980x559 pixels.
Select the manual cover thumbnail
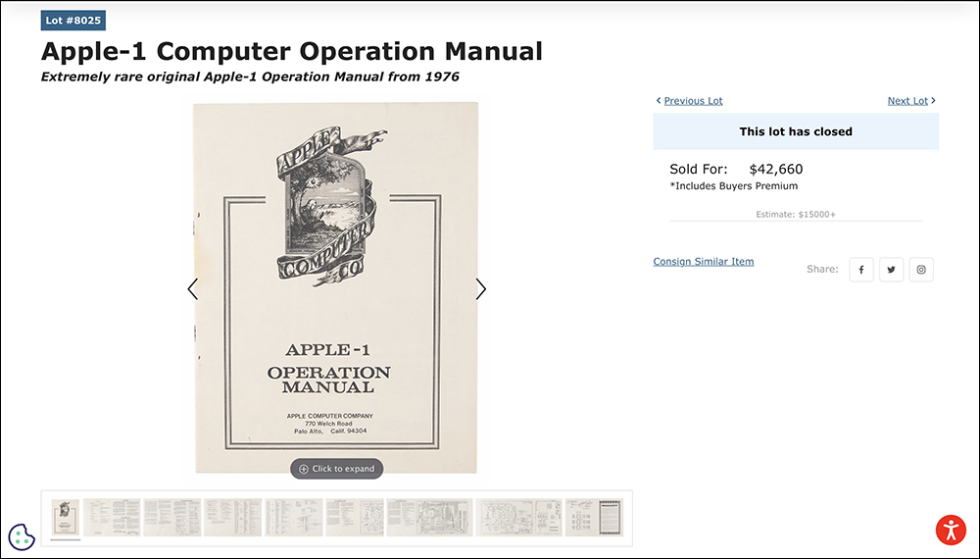[66, 517]
